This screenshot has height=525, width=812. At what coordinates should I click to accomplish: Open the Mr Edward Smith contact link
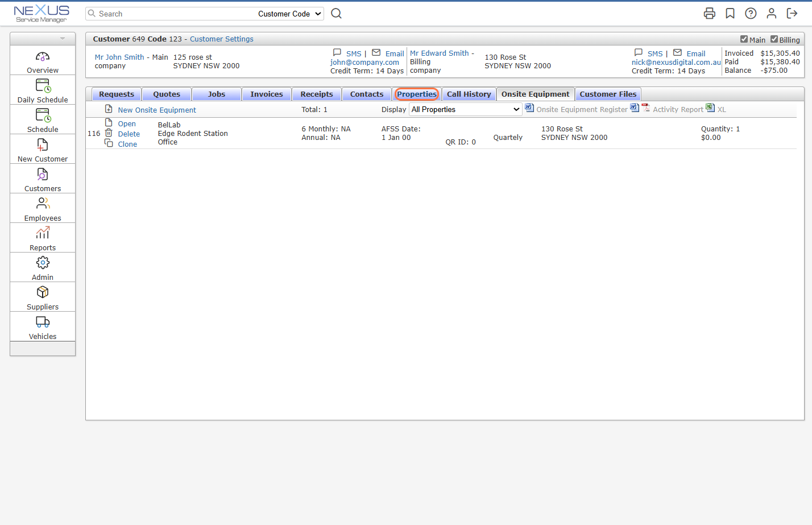pyautogui.click(x=440, y=53)
